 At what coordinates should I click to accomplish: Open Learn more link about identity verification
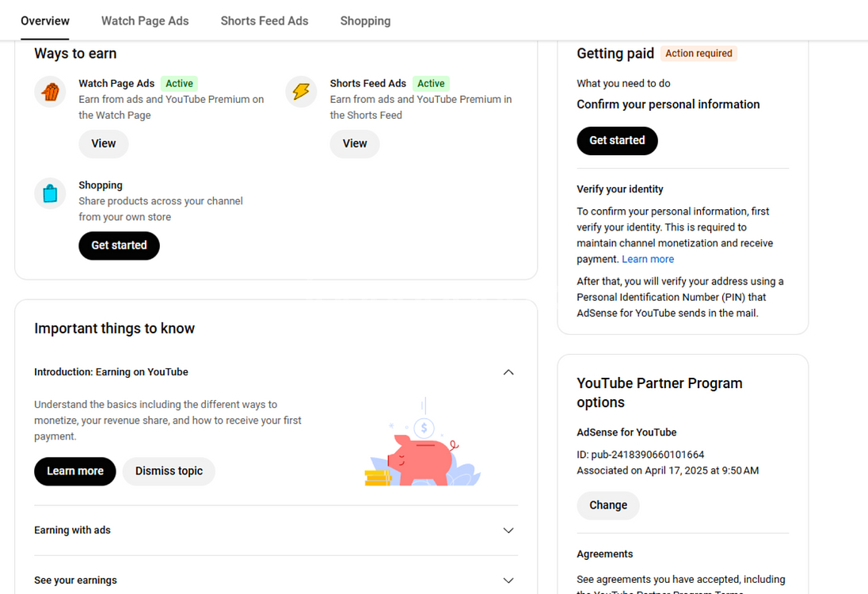[648, 259]
